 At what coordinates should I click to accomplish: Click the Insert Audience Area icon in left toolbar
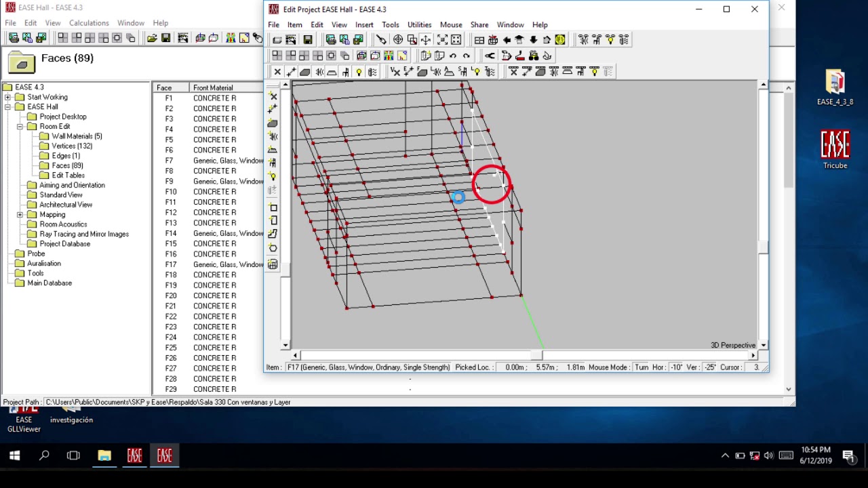pyautogui.click(x=273, y=150)
